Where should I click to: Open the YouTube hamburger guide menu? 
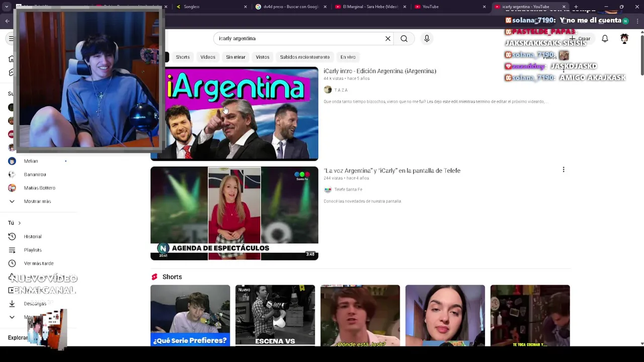(11, 39)
